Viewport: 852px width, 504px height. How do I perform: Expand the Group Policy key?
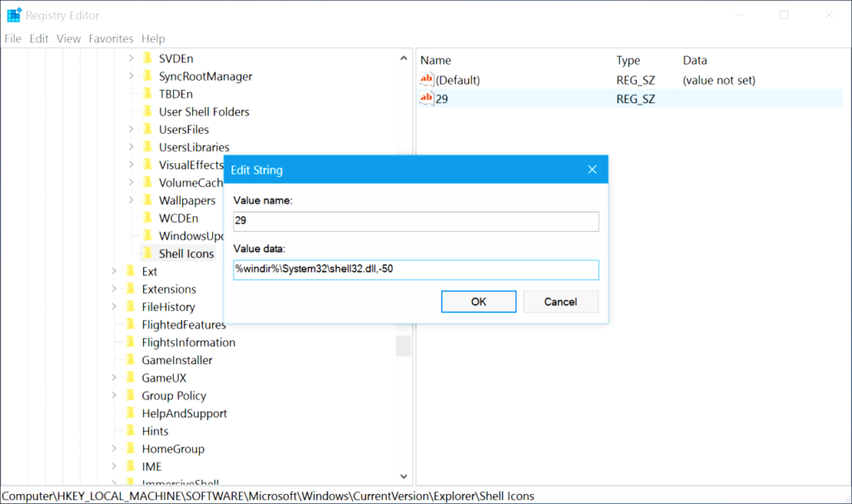click(114, 395)
